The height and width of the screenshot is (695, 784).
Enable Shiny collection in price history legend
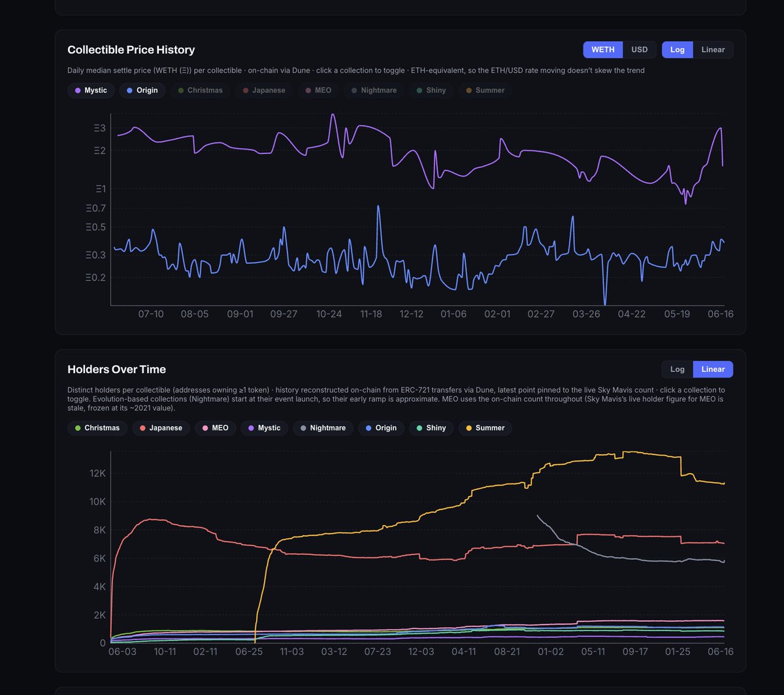click(431, 90)
